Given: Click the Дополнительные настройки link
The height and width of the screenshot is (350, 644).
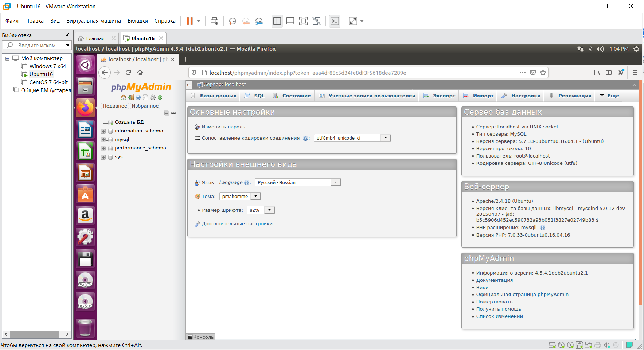Looking at the screenshot, I should point(237,224).
